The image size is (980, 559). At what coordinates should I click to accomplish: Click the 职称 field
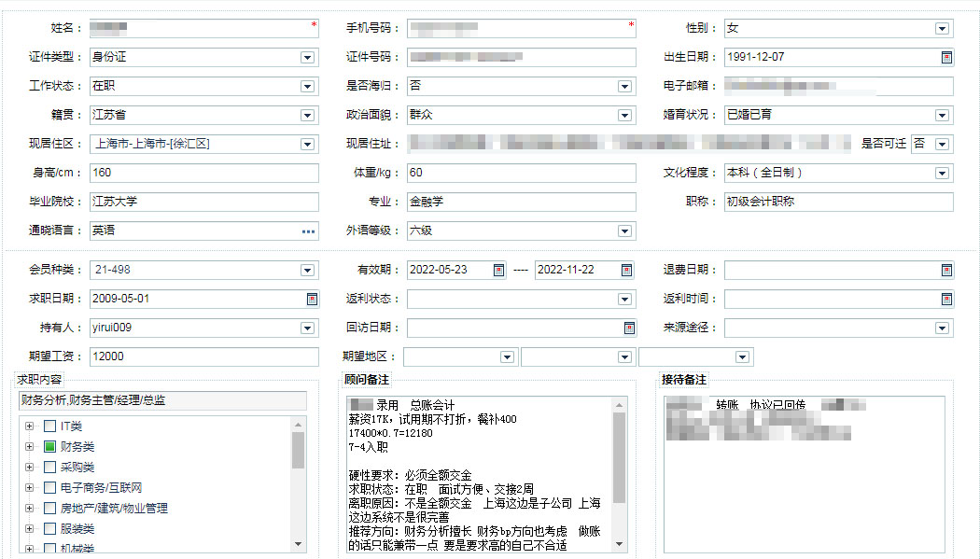point(839,202)
